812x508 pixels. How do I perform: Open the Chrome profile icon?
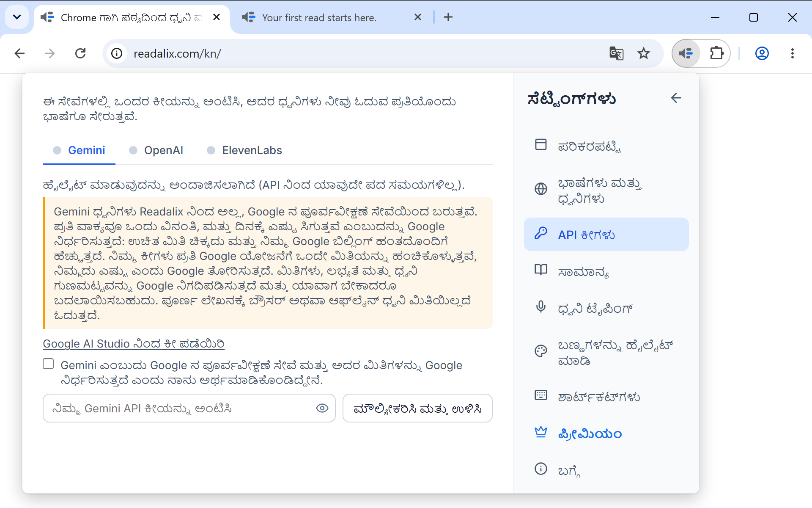(x=762, y=53)
